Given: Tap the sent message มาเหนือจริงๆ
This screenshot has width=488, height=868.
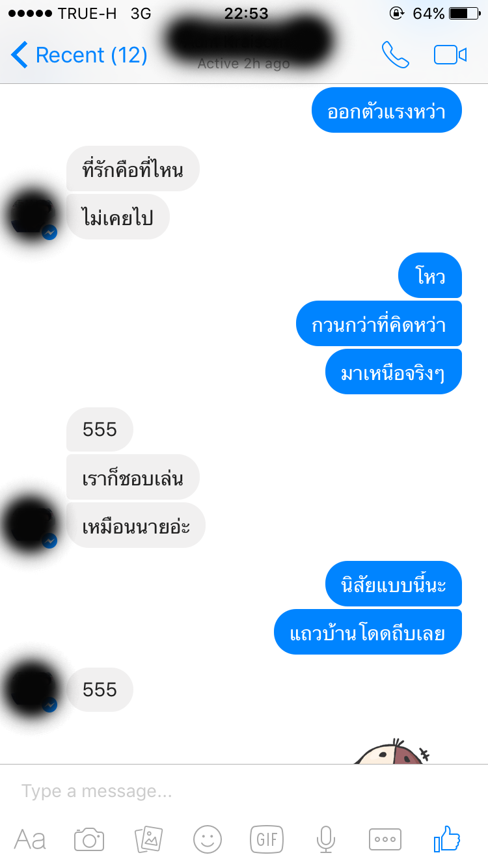Looking at the screenshot, I should [x=393, y=372].
